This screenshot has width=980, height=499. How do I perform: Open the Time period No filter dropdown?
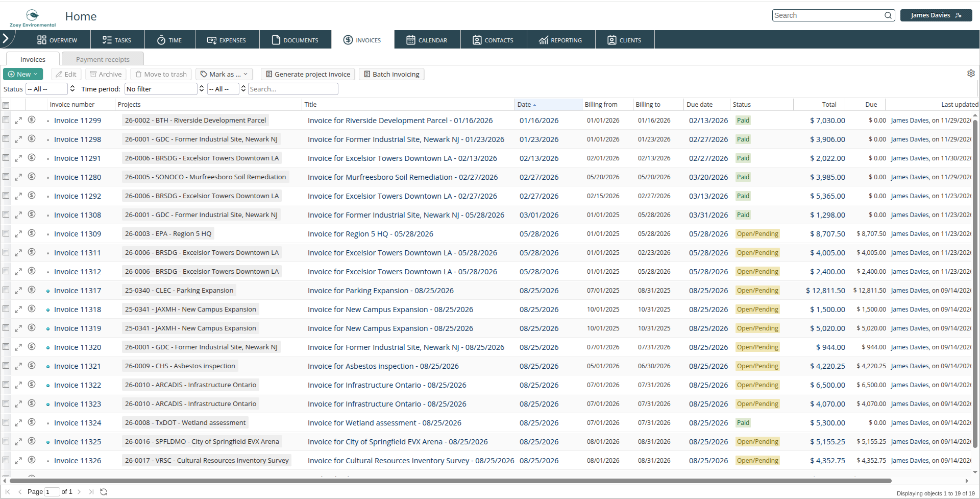click(x=165, y=89)
